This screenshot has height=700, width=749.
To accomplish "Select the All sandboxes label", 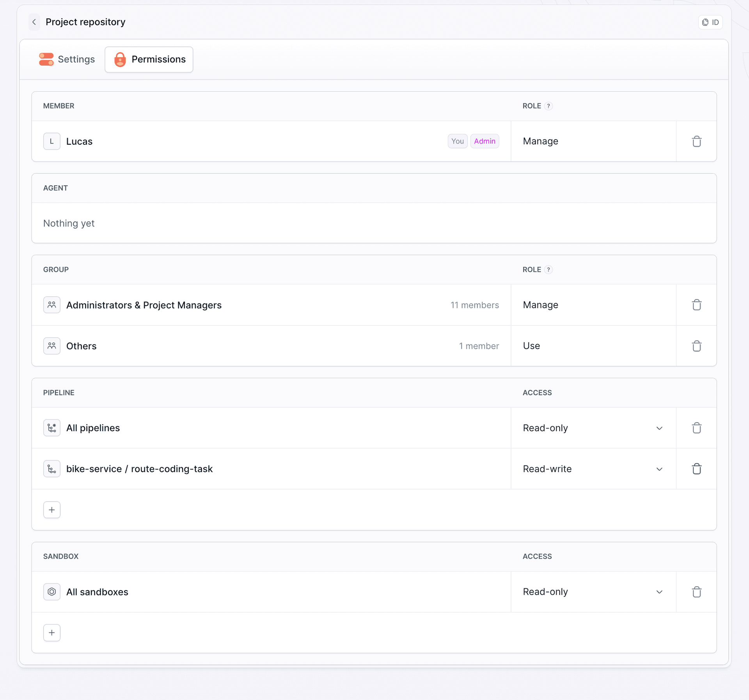I will (x=97, y=592).
